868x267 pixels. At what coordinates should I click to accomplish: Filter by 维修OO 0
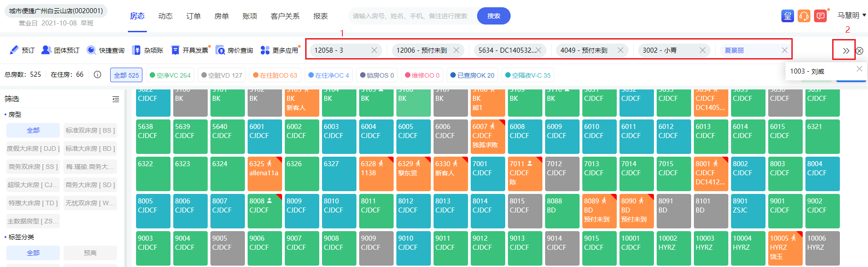pyautogui.click(x=422, y=75)
